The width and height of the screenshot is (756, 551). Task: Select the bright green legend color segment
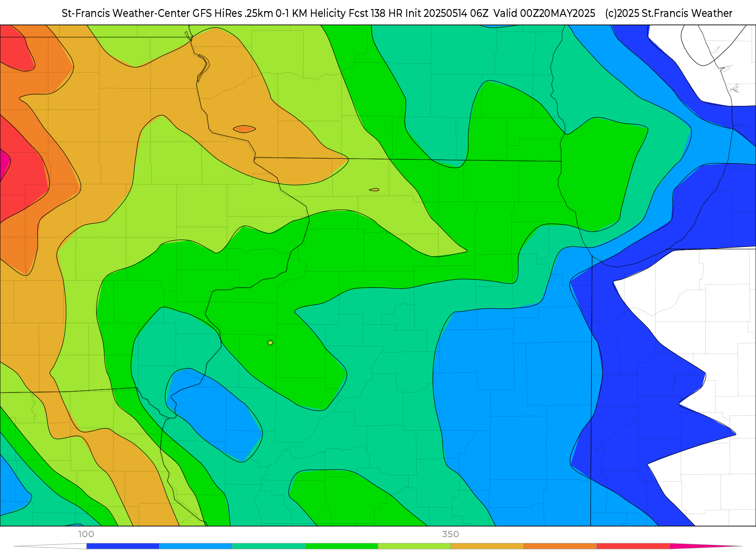(x=341, y=546)
